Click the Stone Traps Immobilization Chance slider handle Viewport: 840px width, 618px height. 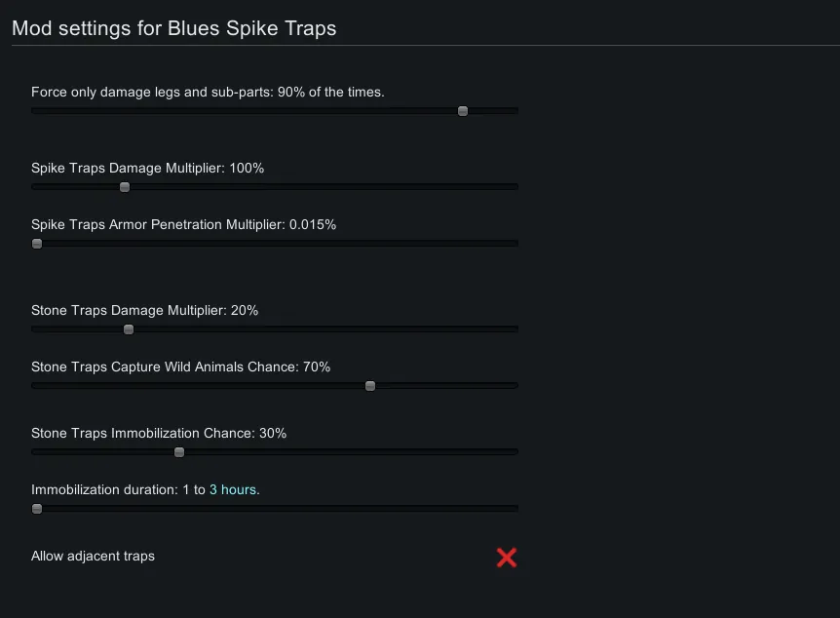179,452
